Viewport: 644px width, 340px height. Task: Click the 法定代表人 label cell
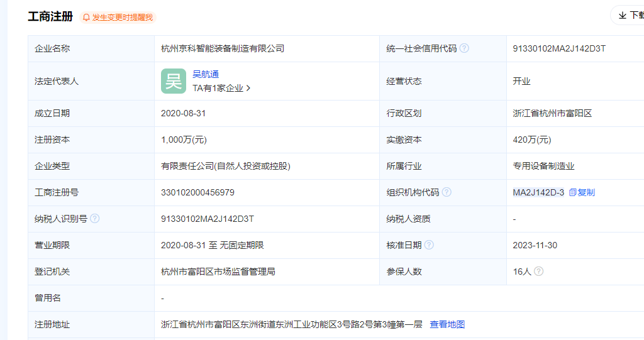[91, 81]
